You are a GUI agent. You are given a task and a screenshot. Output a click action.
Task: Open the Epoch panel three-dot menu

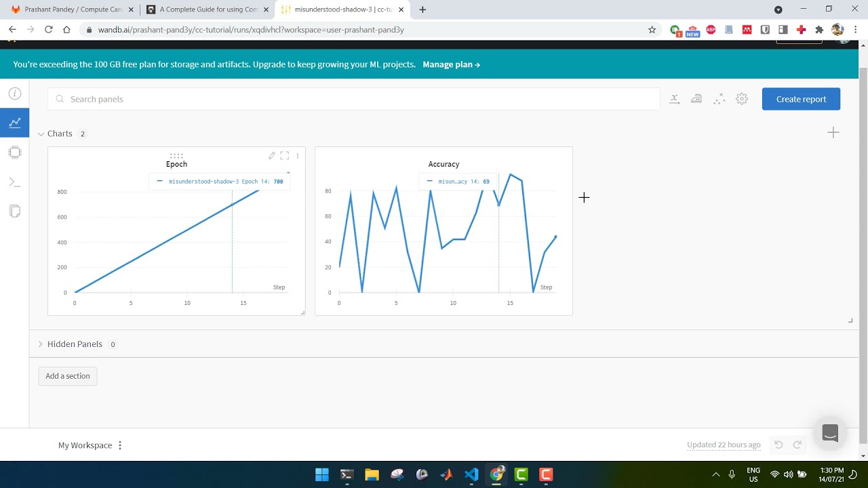tap(297, 156)
